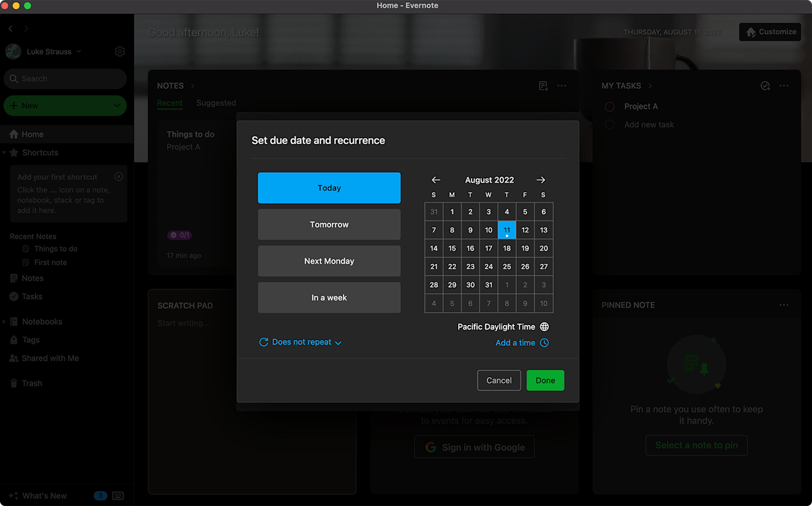The width and height of the screenshot is (812, 506).
Task: Open time zone globe icon
Action: [545, 327]
